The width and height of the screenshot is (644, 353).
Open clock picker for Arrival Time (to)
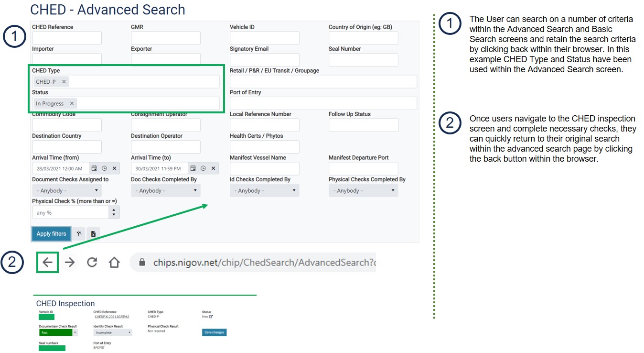point(203,168)
